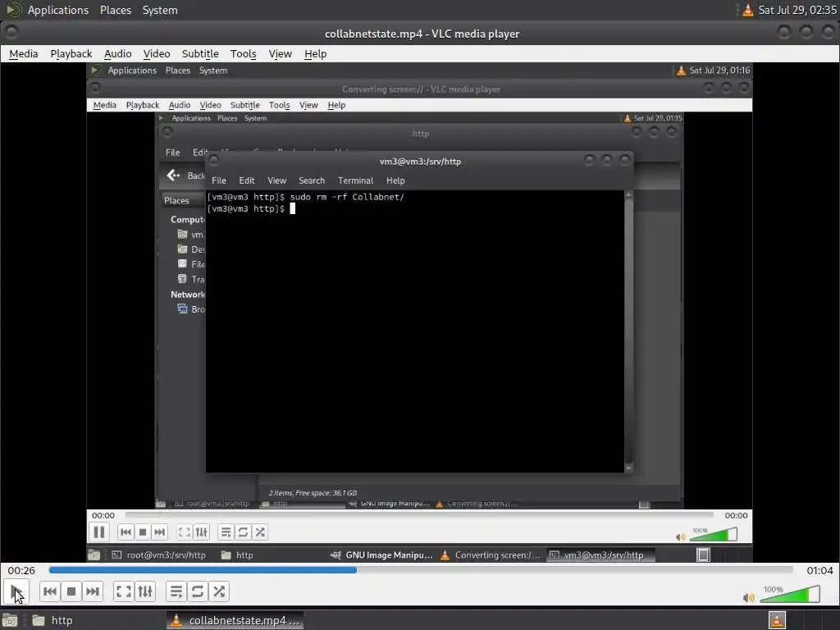The height and width of the screenshot is (630, 840).
Task: Switch to http folder window in bottom taskbar
Action: [x=52, y=620]
